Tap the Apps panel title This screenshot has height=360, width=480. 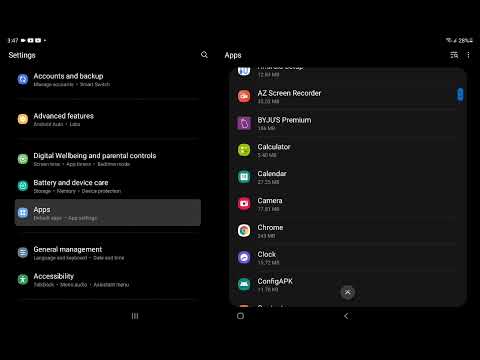(x=233, y=55)
